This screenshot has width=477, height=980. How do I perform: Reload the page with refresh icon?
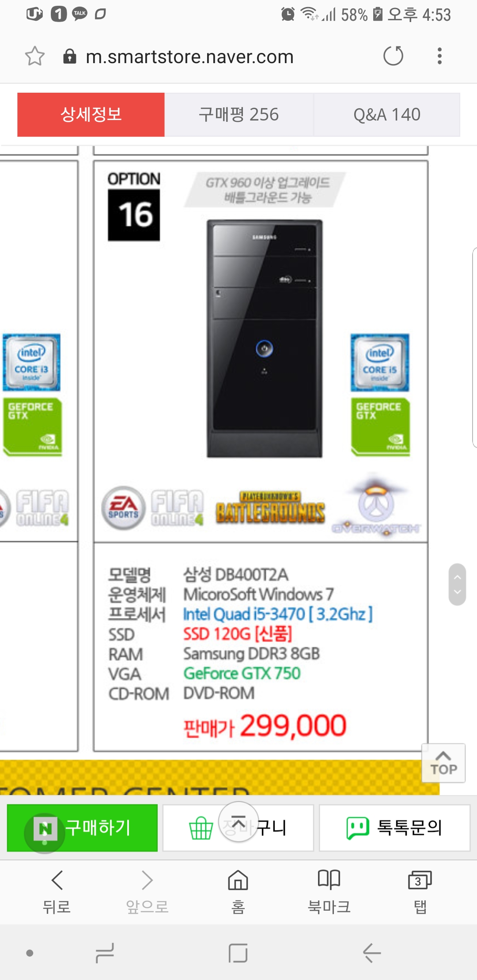[x=393, y=56]
